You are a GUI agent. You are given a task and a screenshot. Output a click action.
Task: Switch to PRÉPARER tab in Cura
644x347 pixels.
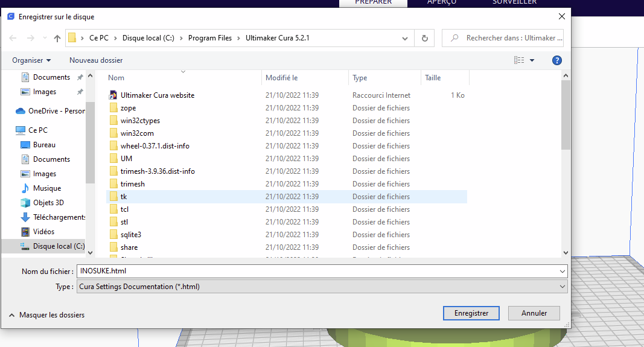374,2
